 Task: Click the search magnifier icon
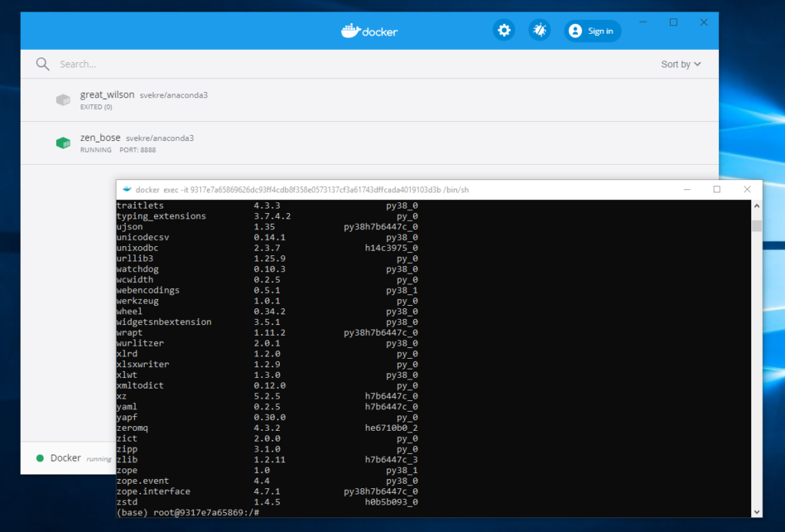pyautogui.click(x=43, y=64)
